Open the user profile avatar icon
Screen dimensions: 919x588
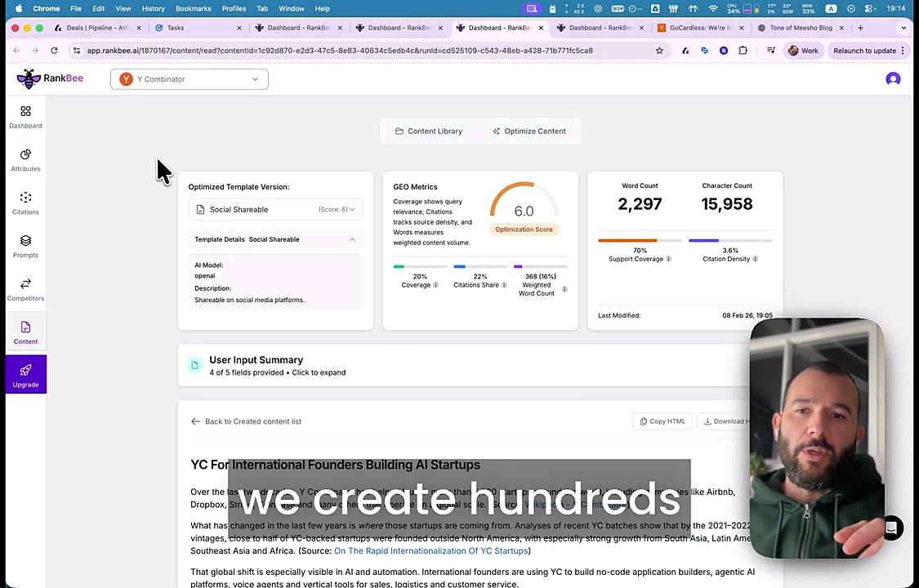pos(893,79)
